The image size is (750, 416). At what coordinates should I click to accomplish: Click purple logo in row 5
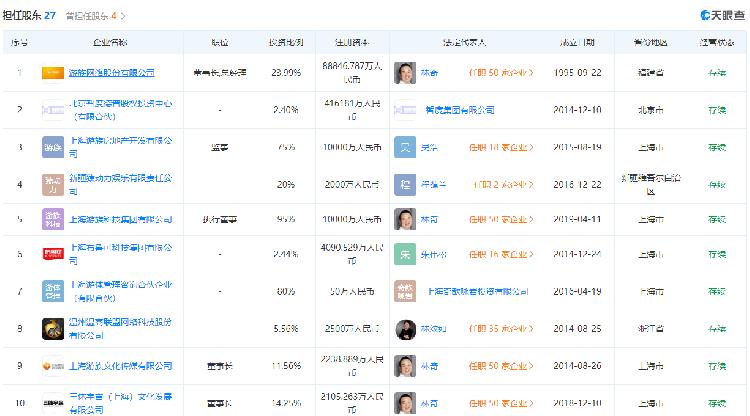pos(53,219)
